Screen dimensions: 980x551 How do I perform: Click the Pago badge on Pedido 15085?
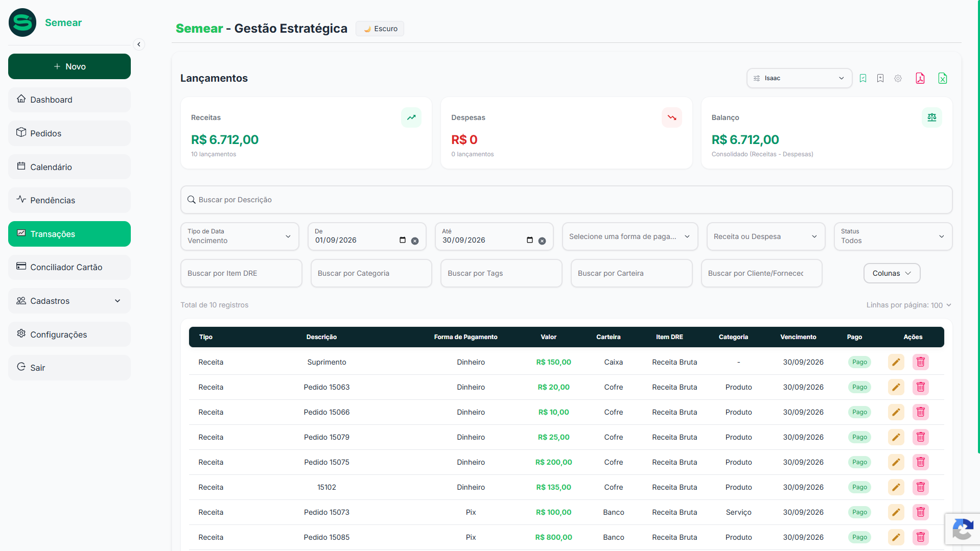(x=859, y=537)
